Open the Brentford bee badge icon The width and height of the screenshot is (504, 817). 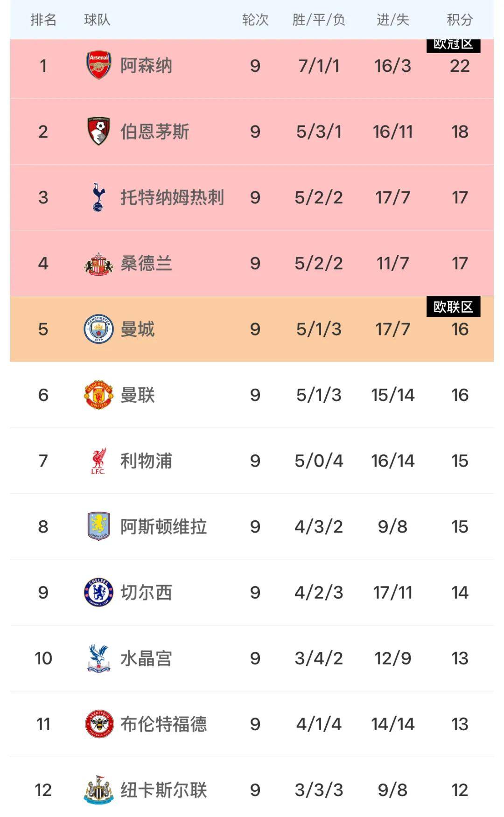tap(98, 724)
